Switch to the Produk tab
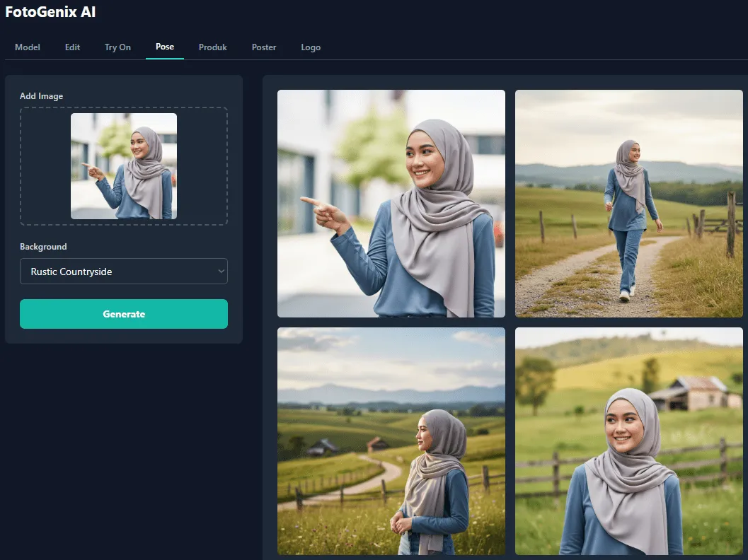748x560 pixels. point(212,47)
